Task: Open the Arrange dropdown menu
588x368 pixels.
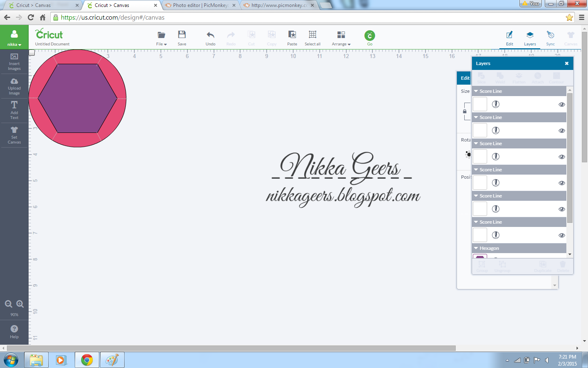Action: tap(341, 38)
